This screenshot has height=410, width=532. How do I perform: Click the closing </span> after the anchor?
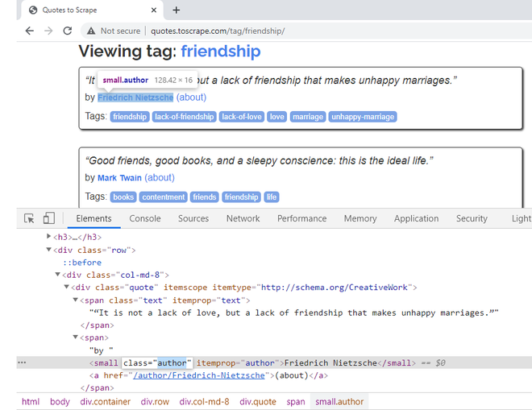click(97, 388)
